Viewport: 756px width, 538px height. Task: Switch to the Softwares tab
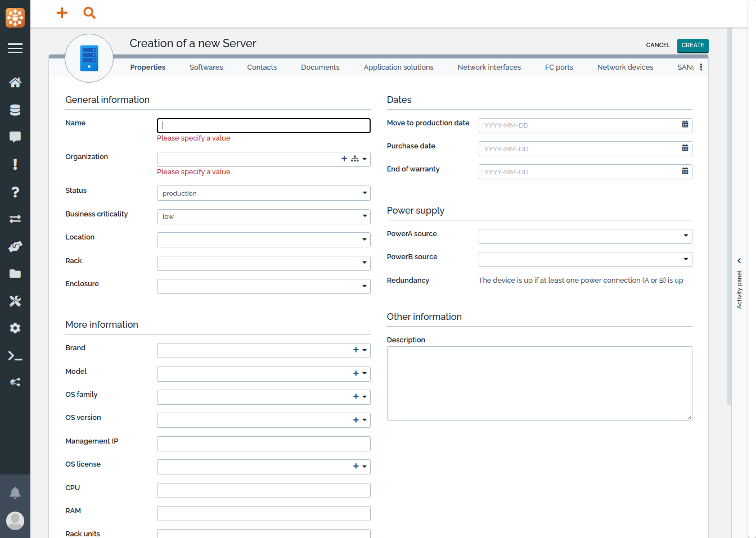click(x=206, y=67)
